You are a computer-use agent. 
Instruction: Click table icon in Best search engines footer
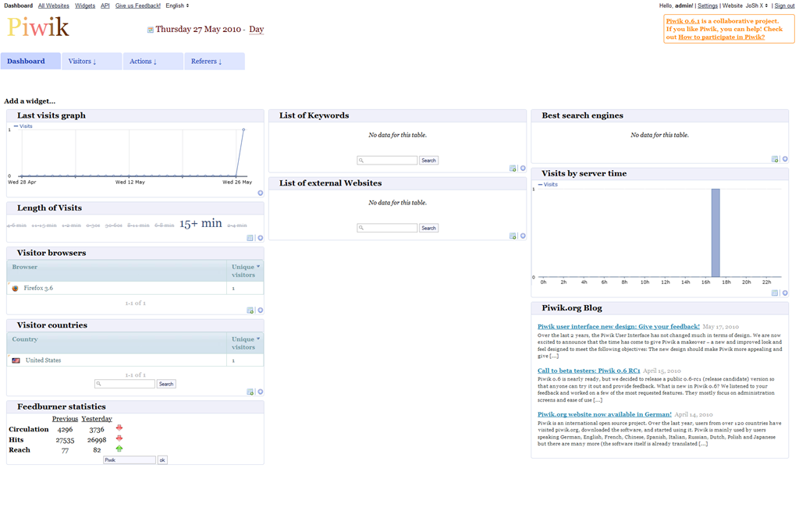click(775, 159)
